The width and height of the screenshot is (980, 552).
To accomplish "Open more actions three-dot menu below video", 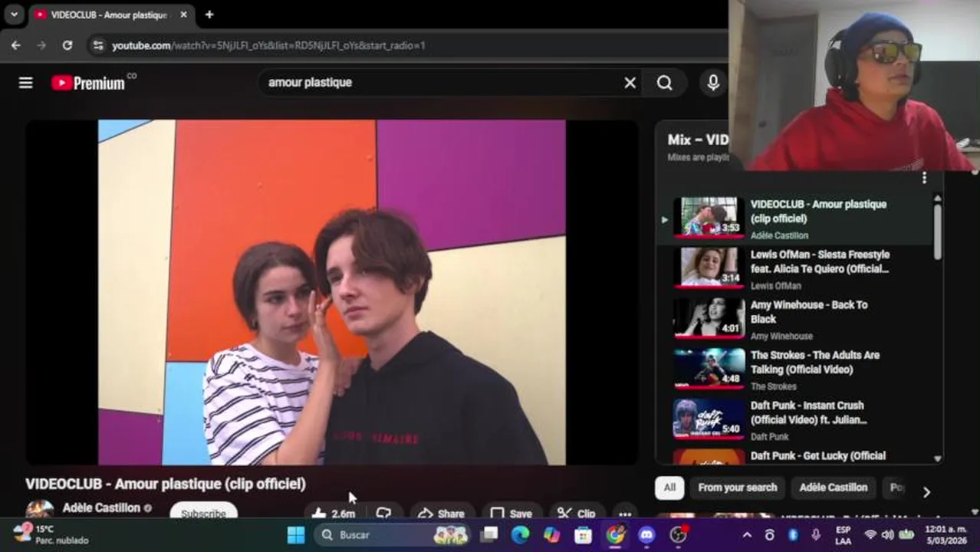I will coord(625,513).
